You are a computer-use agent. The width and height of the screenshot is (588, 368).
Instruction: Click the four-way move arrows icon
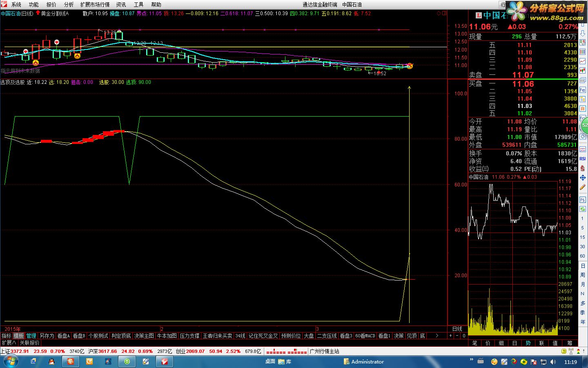point(583,177)
